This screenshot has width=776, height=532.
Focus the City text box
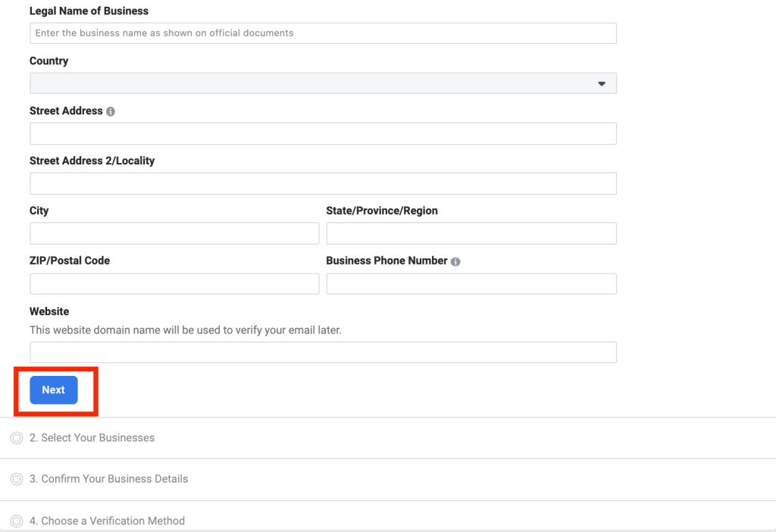pyautogui.click(x=174, y=233)
